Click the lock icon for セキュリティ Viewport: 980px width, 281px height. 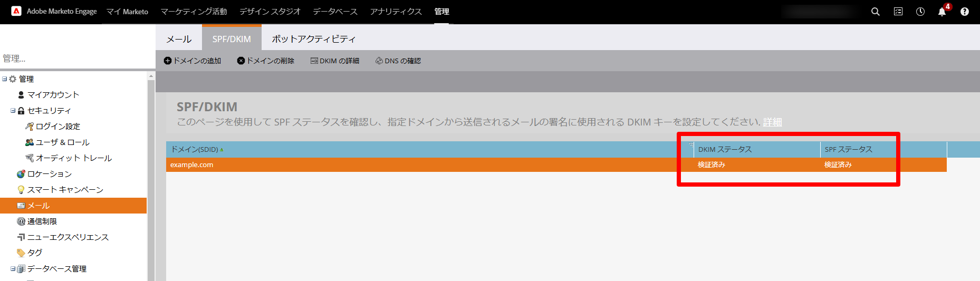pyautogui.click(x=21, y=111)
